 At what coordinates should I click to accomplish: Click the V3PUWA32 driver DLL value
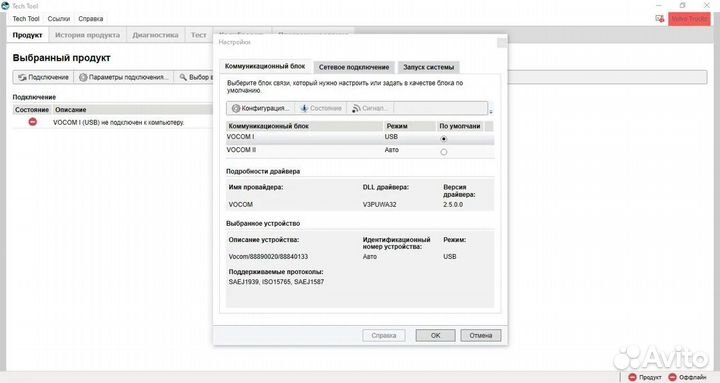point(379,204)
